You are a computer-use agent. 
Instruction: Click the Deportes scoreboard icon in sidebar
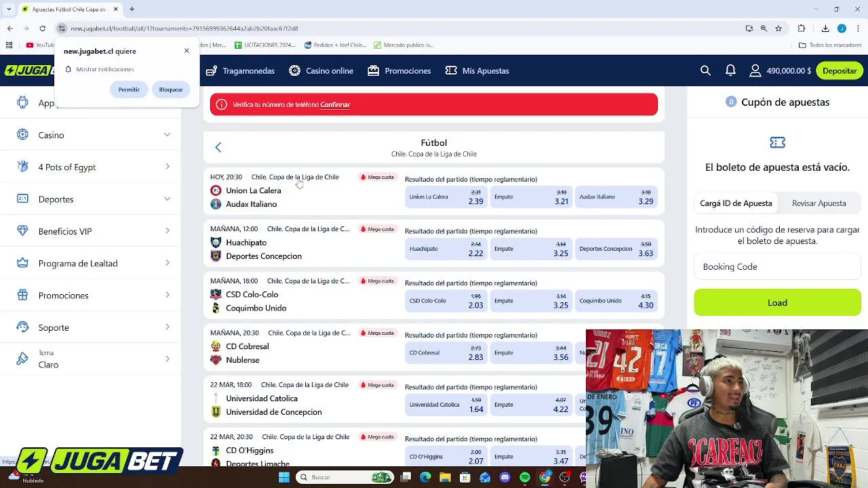click(23, 199)
